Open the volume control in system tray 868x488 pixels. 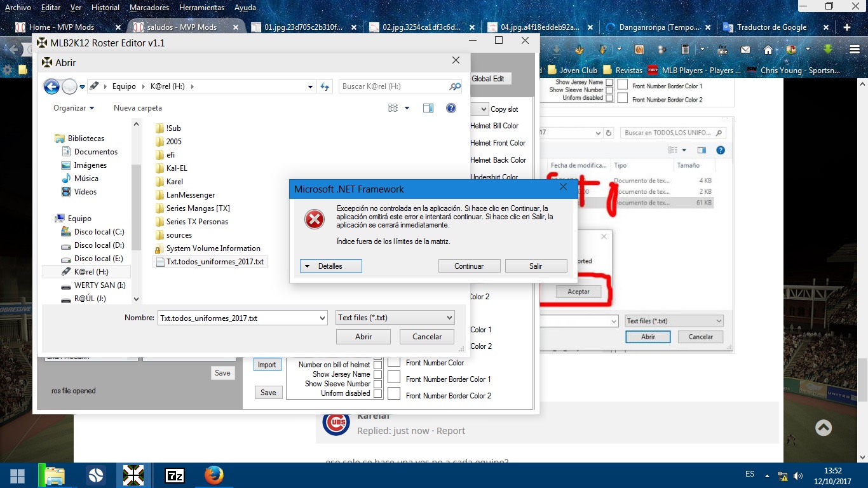click(x=798, y=475)
